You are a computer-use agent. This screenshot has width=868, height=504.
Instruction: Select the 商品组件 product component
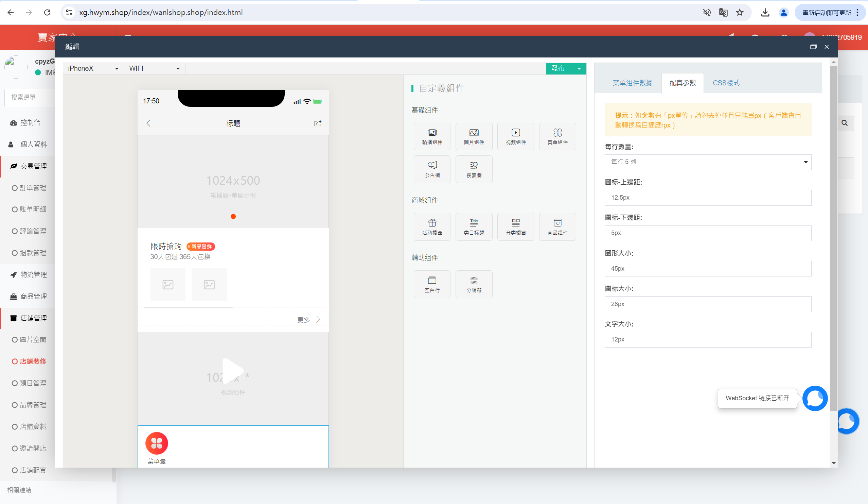point(557,226)
